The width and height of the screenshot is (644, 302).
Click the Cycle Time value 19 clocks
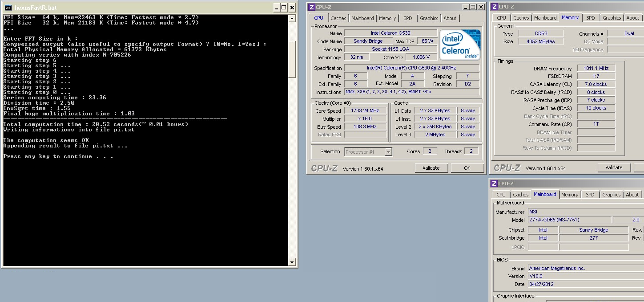tap(596, 108)
